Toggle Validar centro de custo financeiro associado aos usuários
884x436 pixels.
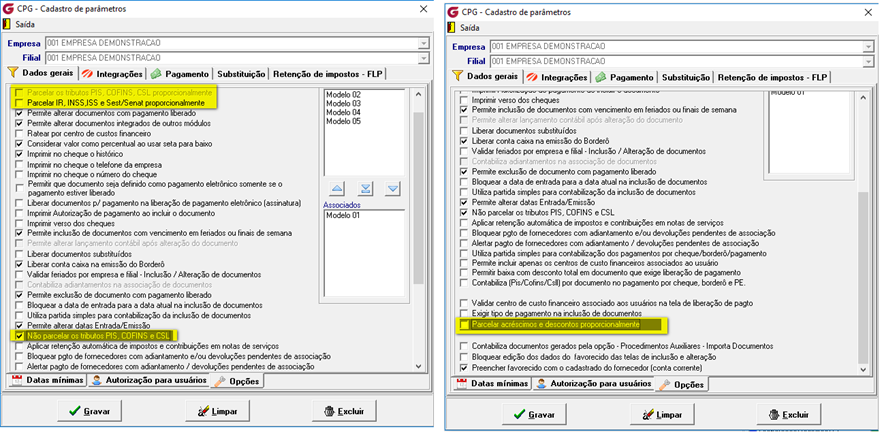[x=464, y=303]
